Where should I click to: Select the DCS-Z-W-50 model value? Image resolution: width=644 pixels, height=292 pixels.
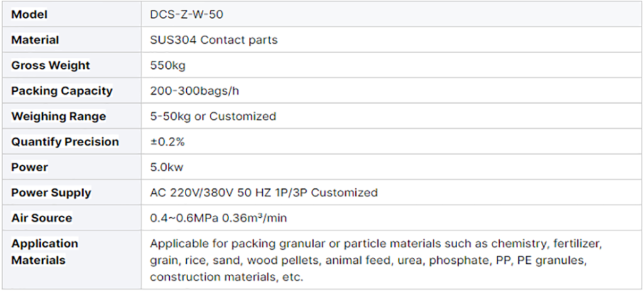coord(187,14)
